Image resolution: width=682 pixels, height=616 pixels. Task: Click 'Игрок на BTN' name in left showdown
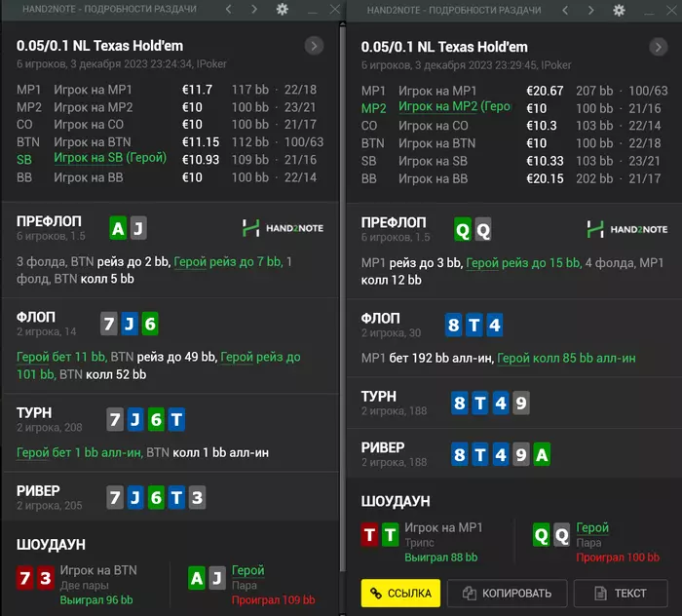pyautogui.click(x=98, y=570)
